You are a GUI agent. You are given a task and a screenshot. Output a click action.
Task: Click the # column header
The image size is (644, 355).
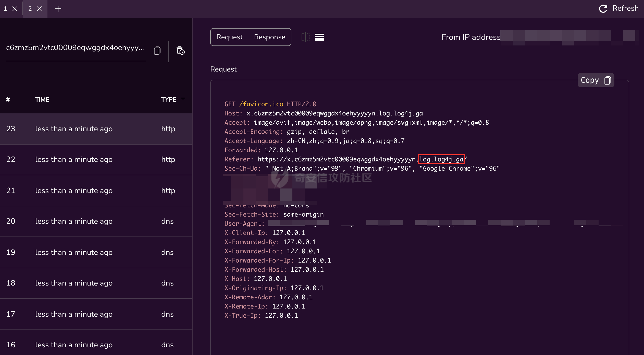[8, 100]
